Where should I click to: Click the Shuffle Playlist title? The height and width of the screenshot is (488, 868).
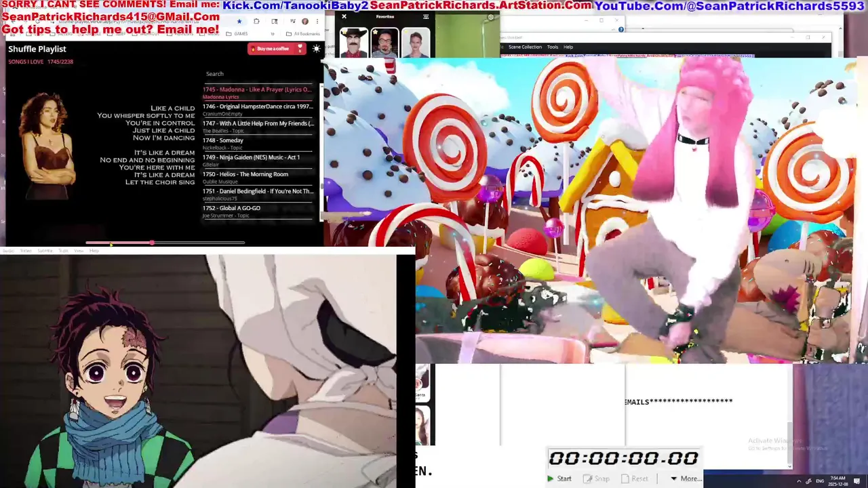point(37,49)
